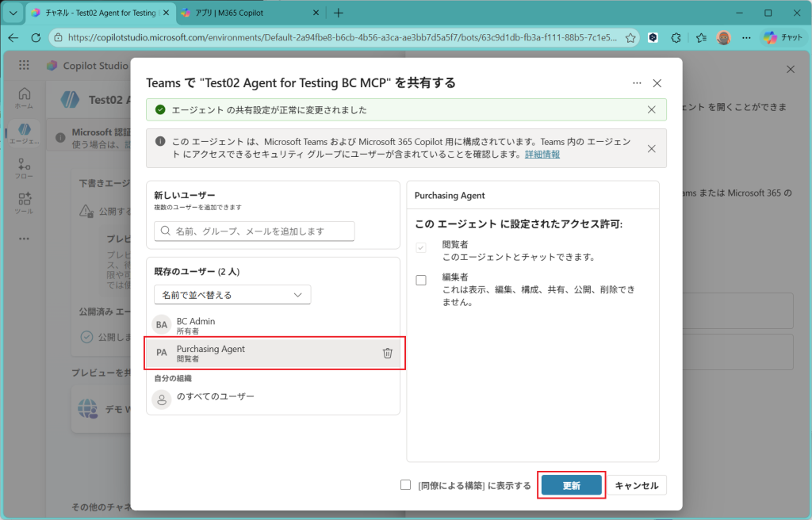Open Tools in the left sidebar
This screenshot has height=520, width=812.
(24, 203)
